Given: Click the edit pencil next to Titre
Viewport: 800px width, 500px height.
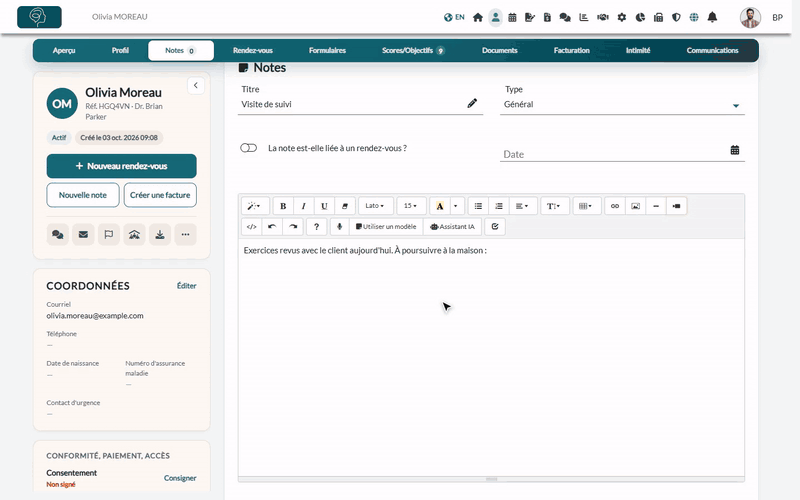Looking at the screenshot, I should coord(472,104).
